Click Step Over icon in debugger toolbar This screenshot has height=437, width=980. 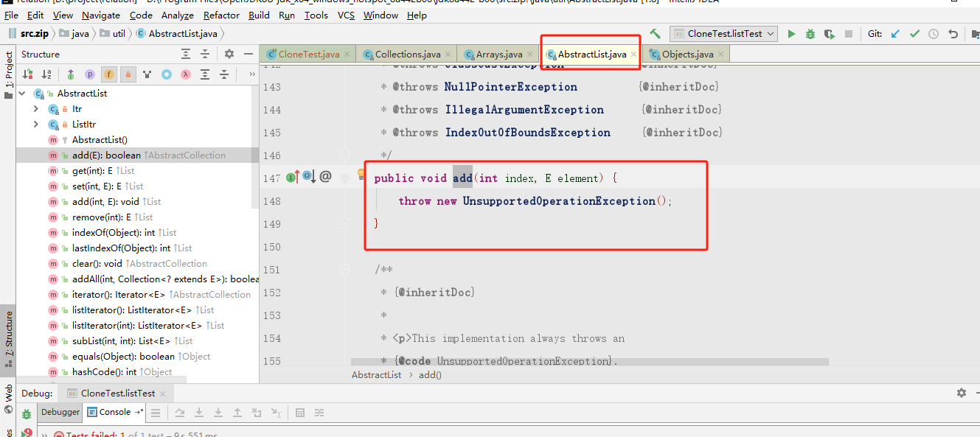(179, 413)
